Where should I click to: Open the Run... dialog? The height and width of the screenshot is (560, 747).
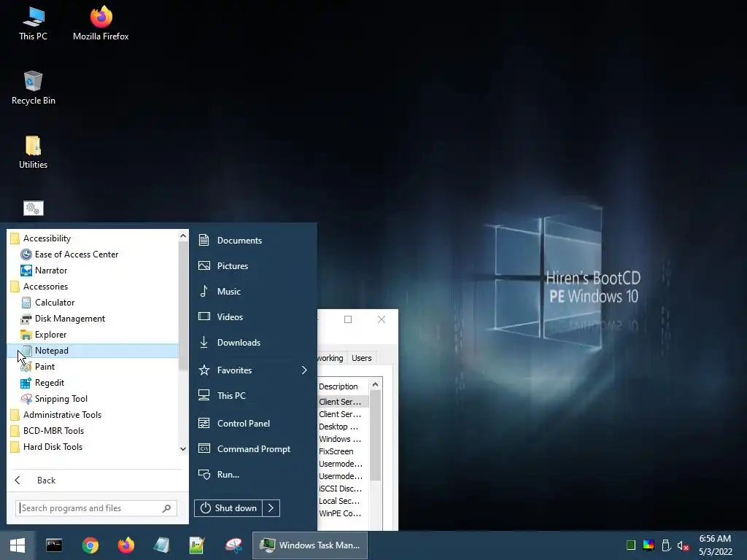point(219,475)
